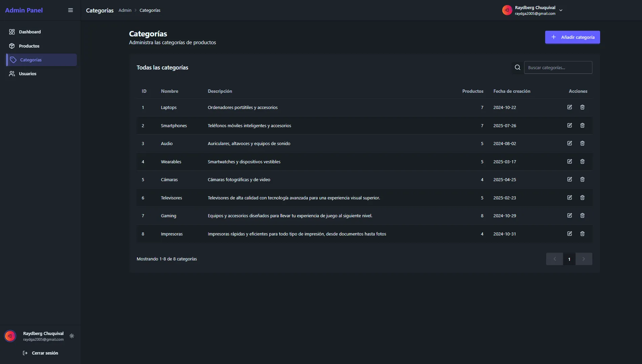
Task: Collapse sidebar with the hamburger menu icon
Action: click(71, 10)
